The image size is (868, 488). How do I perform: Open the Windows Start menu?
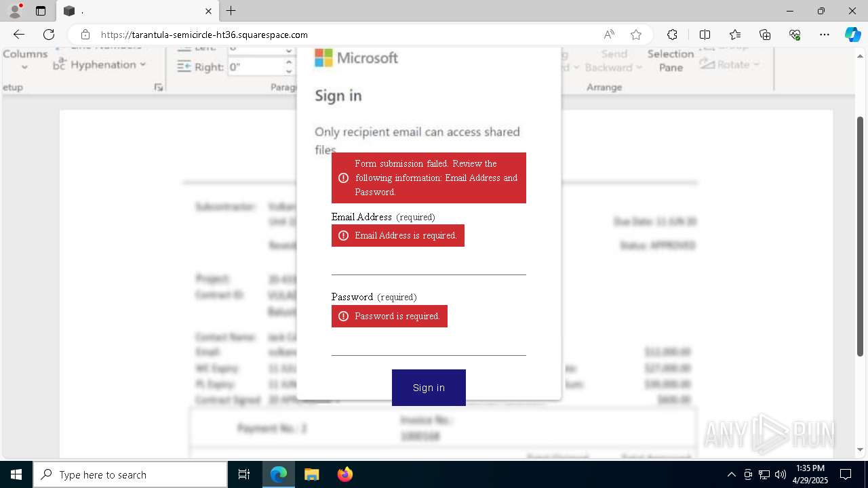tap(16, 474)
